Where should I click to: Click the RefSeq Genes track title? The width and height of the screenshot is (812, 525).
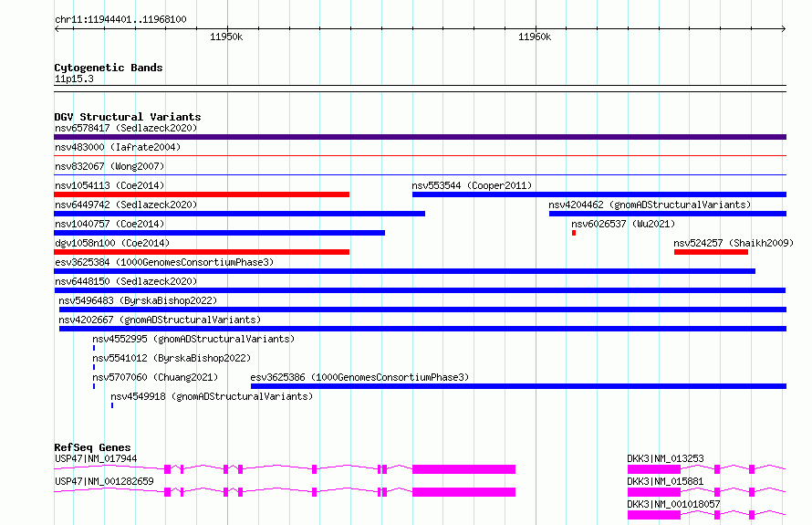click(92, 447)
